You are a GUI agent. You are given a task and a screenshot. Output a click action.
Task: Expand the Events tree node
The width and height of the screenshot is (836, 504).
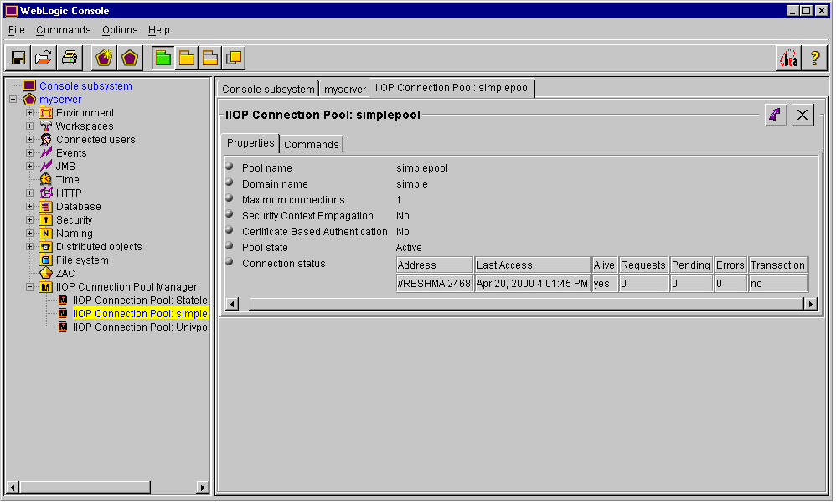click(x=30, y=153)
